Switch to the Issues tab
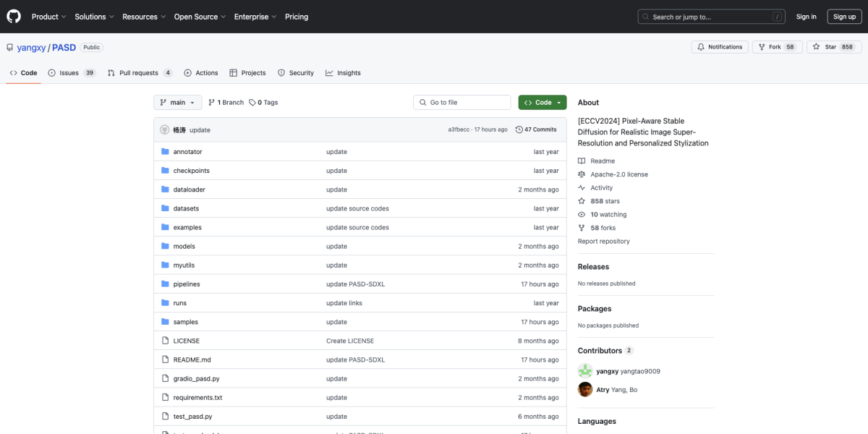 tap(72, 73)
